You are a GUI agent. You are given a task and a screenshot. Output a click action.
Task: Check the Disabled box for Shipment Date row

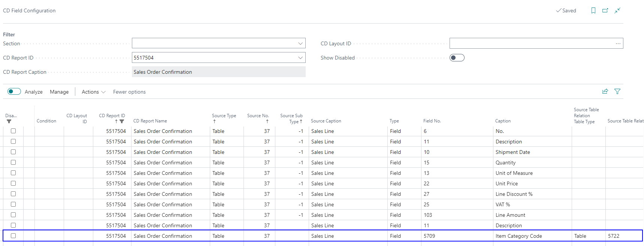pyautogui.click(x=13, y=152)
